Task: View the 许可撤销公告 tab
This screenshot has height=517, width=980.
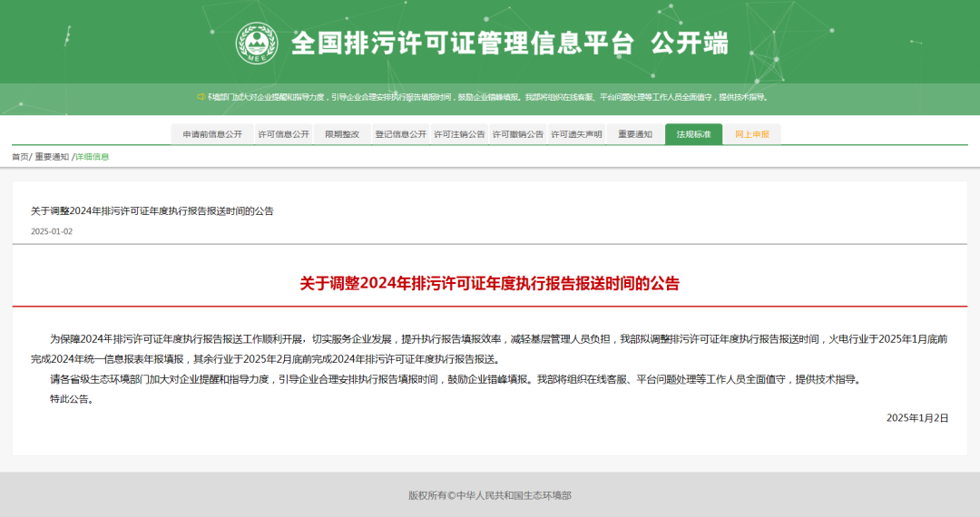Action: tap(518, 134)
